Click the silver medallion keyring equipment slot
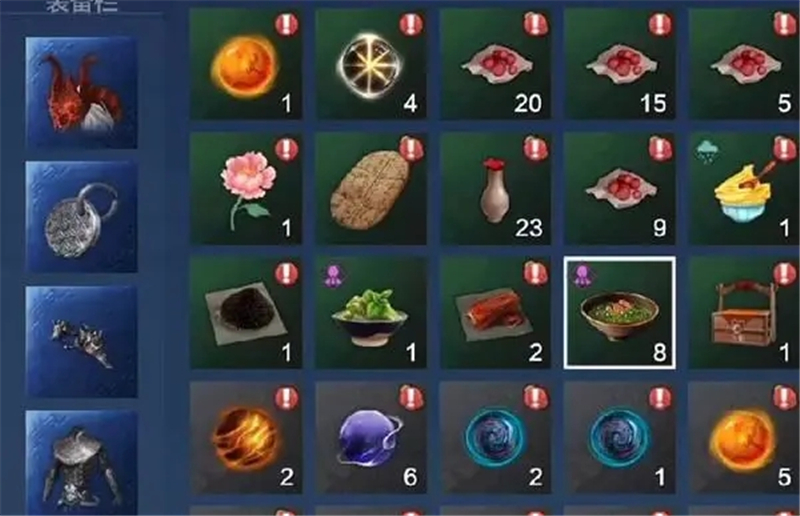The image size is (800, 516). pyautogui.click(x=81, y=216)
